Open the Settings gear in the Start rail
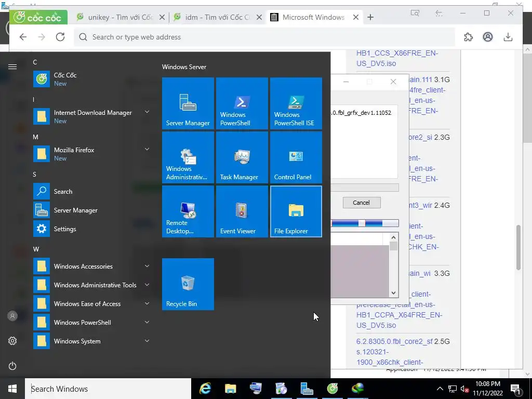This screenshot has height=399, width=532. (x=12, y=341)
